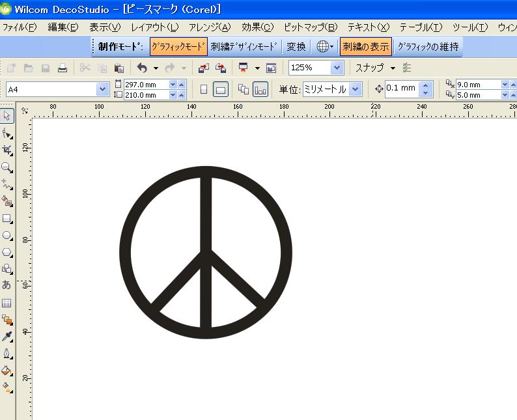The height and width of the screenshot is (420, 517).
Task: Activate the Text tool (あ)
Action: (7, 285)
